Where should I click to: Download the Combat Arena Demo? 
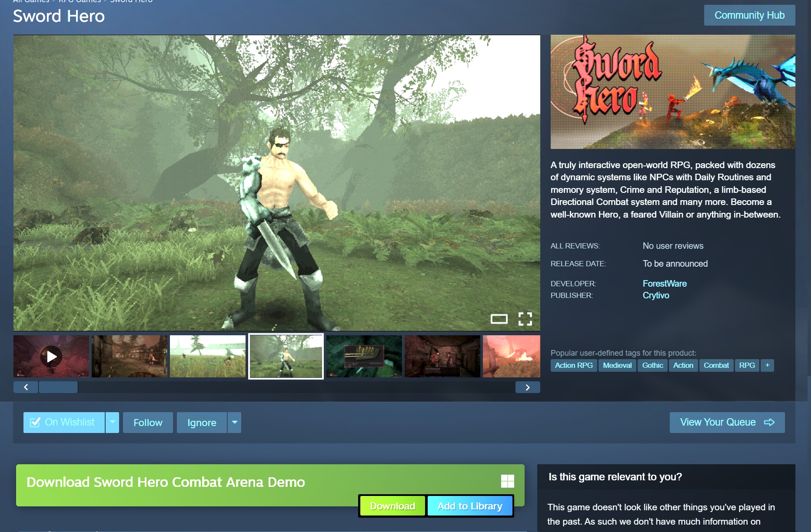[392, 506]
